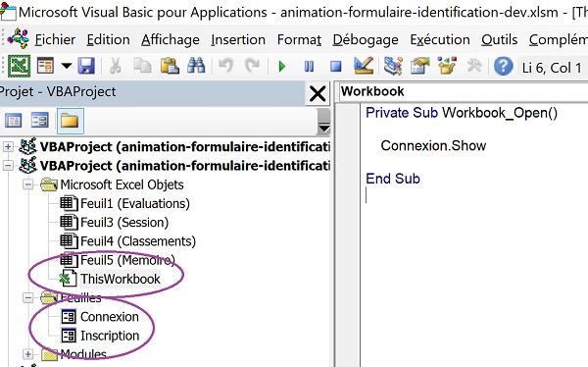Collapse the second VBAProject tree node
This screenshot has height=367, width=588.
click(8, 165)
